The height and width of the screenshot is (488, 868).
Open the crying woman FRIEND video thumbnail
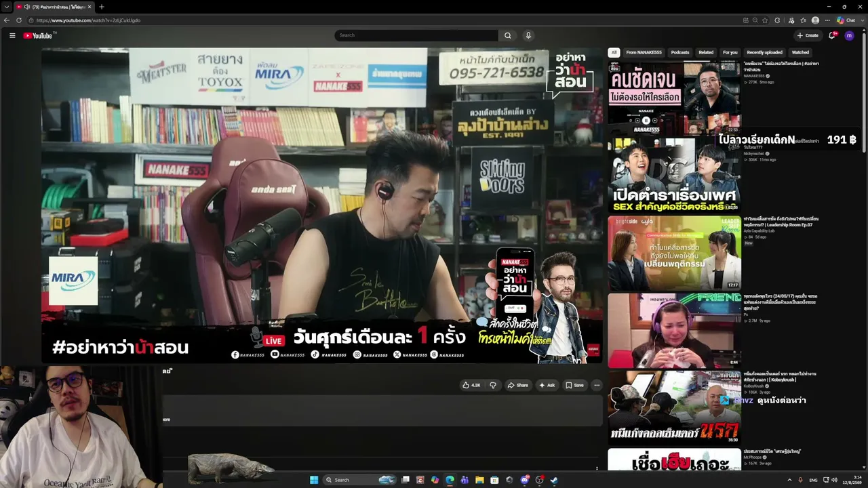pos(674,330)
